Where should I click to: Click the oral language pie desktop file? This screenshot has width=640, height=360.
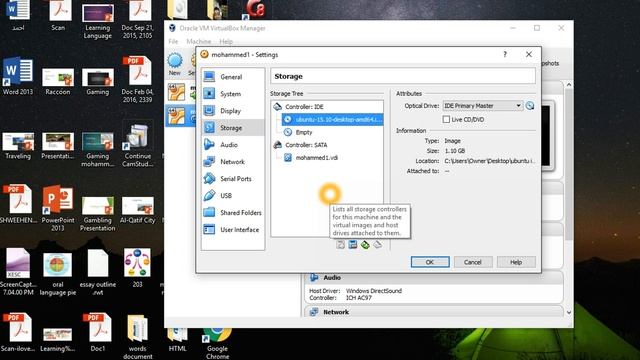tap(58, 273)
